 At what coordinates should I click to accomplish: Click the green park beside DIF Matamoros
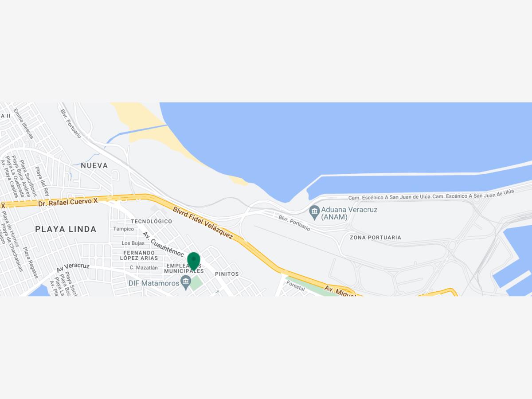(197, 283)
